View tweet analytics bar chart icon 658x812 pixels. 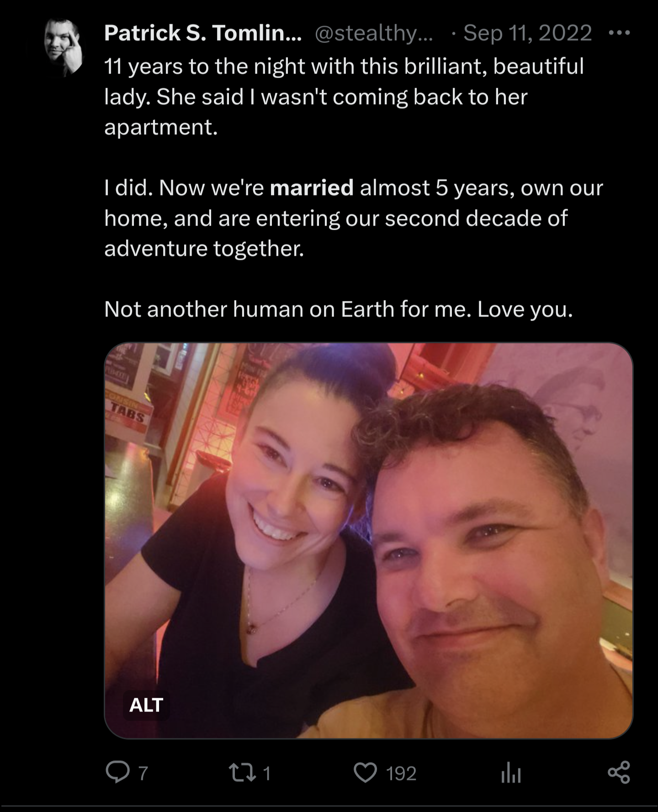(x=510, y=774)
